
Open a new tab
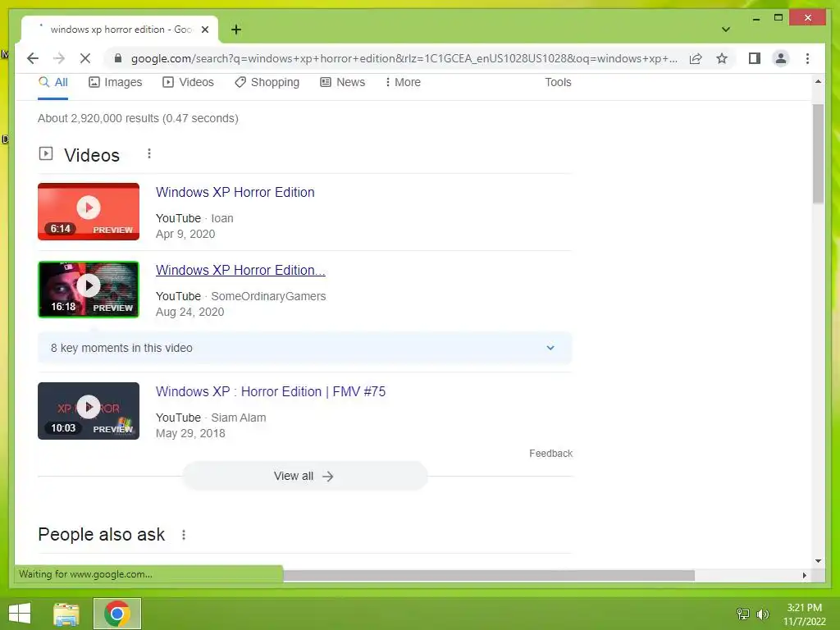236,30
